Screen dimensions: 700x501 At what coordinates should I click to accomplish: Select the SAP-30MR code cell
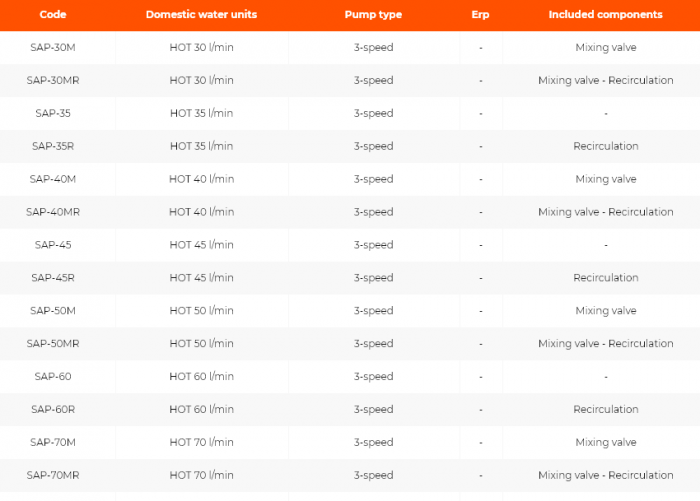(53, 80)
